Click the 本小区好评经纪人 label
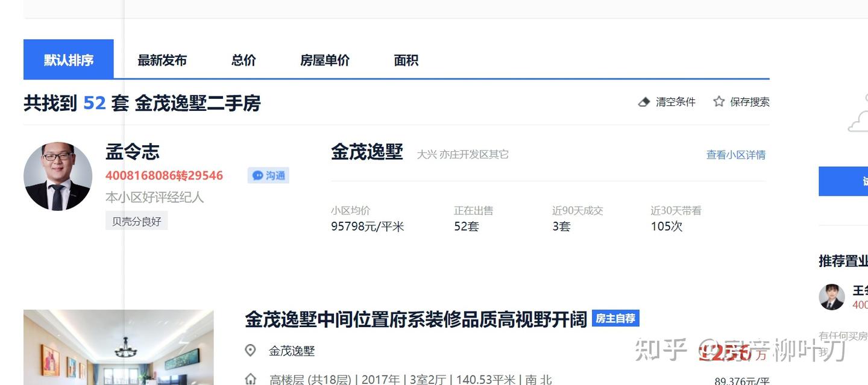Viewport: 868px width, 385px height. click(x=155, y=197)
